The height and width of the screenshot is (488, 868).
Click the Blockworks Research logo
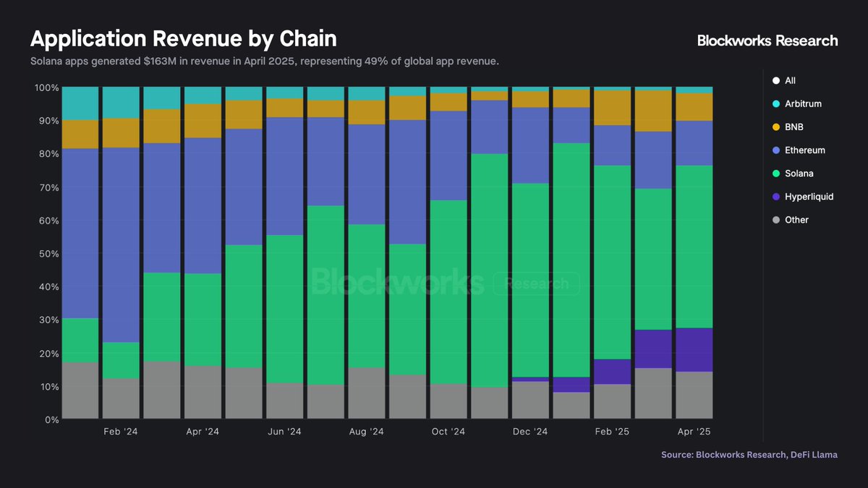coord(767,40)
